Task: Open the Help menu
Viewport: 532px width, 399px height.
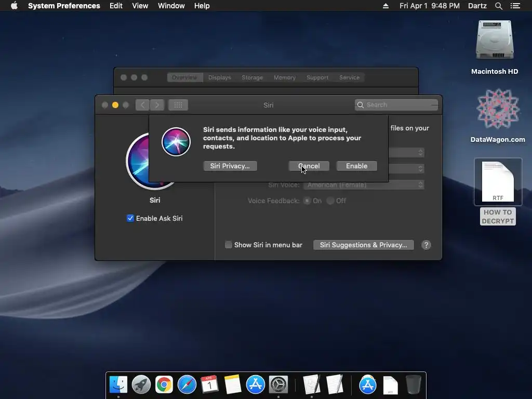Action: (x=202, y=6)
